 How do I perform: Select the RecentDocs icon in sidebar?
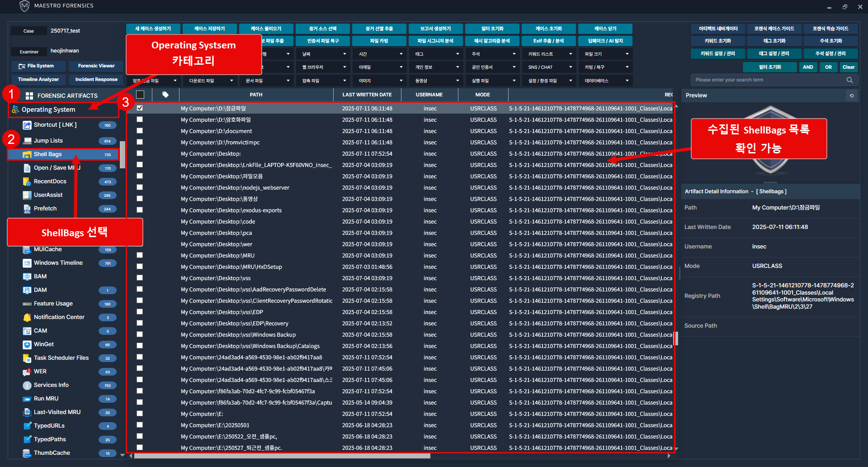click(27, 181)
